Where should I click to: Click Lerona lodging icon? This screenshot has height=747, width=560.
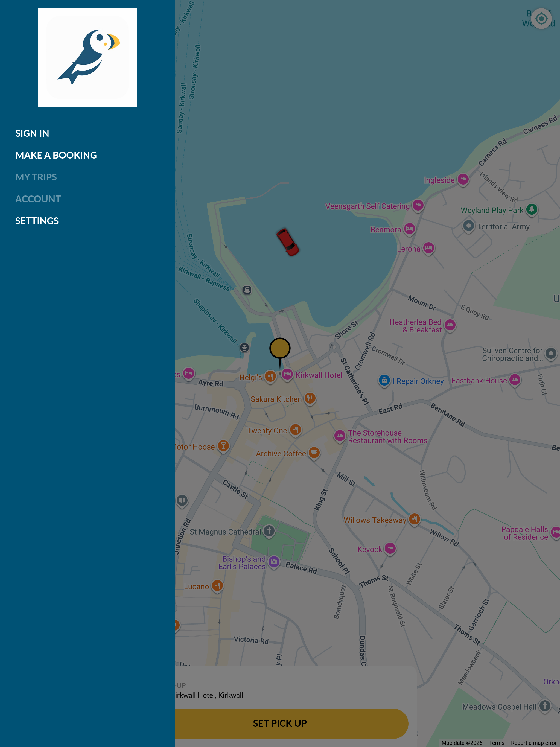point(428,248)
